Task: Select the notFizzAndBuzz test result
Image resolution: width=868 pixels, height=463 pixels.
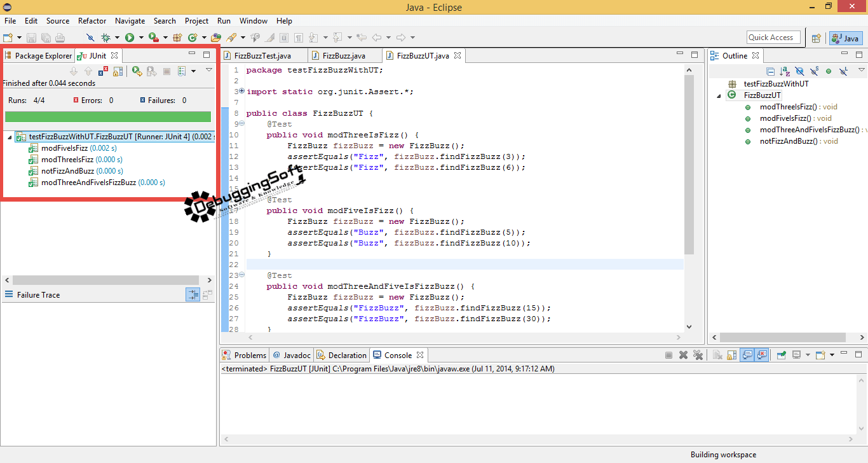Action: click(71, 170)
